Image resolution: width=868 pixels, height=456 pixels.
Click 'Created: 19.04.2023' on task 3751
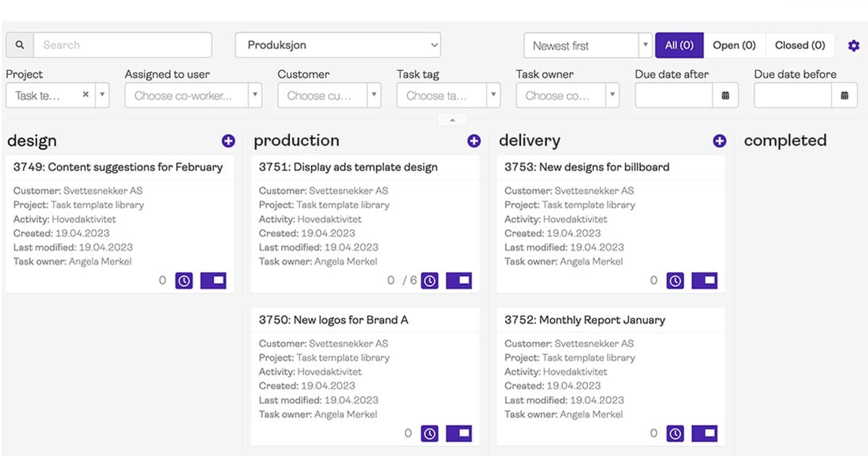click(x=307, y=233)
